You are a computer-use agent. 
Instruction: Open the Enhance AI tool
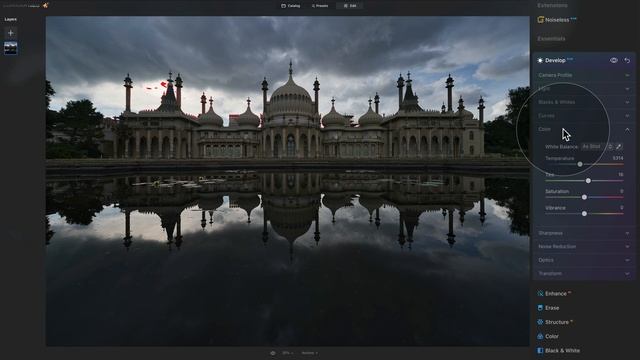coord(555,293)
